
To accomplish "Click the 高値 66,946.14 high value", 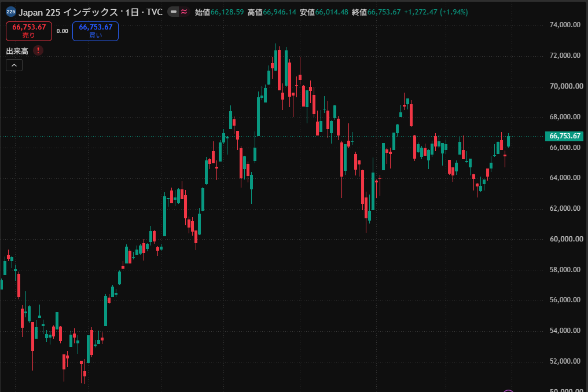I will [x=272, y=12].
